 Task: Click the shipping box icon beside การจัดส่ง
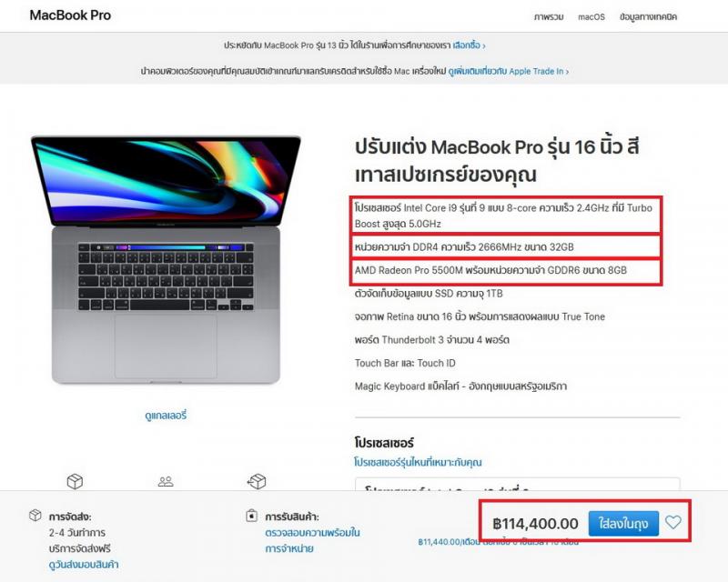coord(35,516)
